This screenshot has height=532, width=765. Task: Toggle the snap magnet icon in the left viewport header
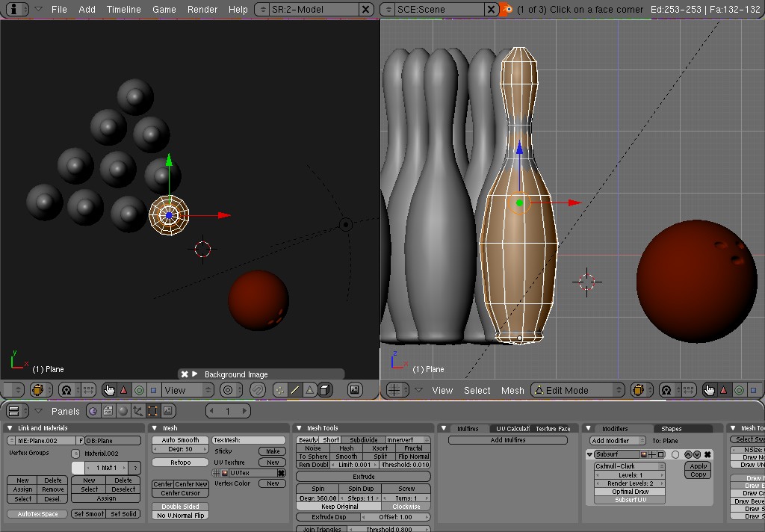258,390
